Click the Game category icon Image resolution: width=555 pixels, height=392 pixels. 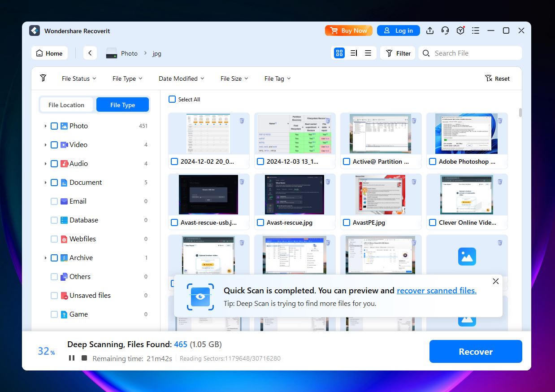[64, 314]
